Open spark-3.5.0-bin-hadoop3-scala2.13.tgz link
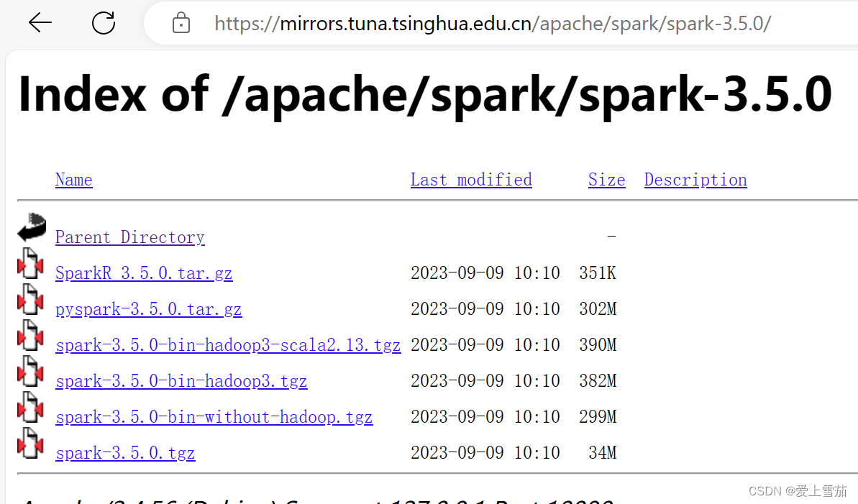 pyautogui.click(x=228, y=344)
